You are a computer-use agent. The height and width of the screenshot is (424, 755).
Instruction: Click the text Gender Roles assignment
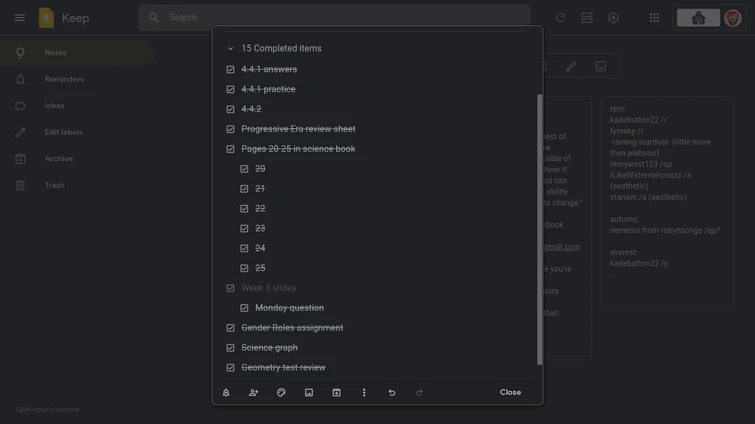pyautogui.click(x=292, y=328)
